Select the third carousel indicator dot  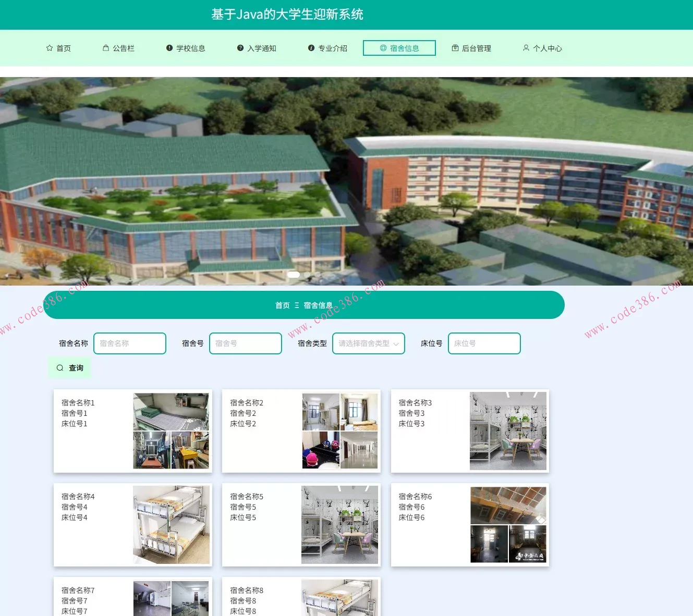tap(318, 275)
